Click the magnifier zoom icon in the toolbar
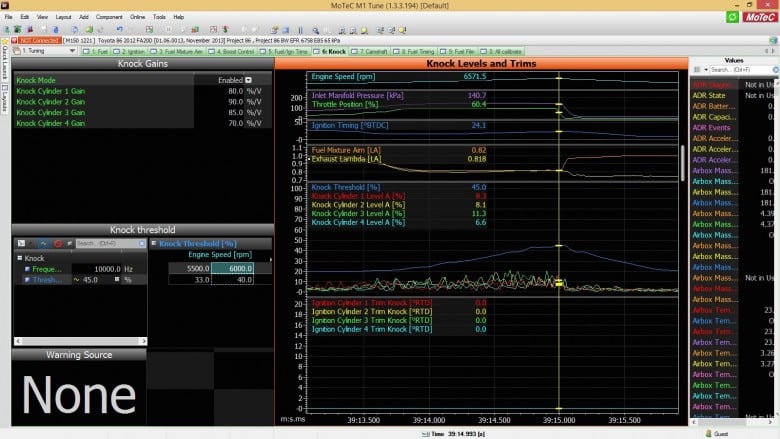This screenshot has height=439, width=780. tap(315, 30)
